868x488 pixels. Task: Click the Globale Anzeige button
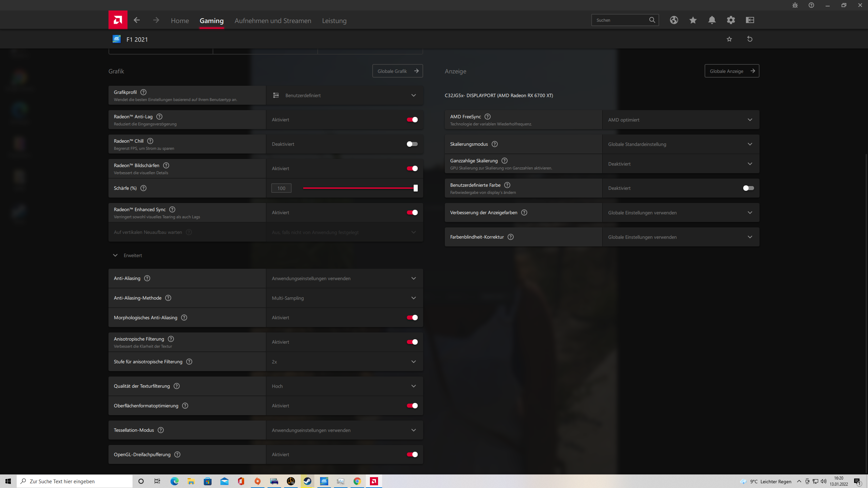click(732, 71)
